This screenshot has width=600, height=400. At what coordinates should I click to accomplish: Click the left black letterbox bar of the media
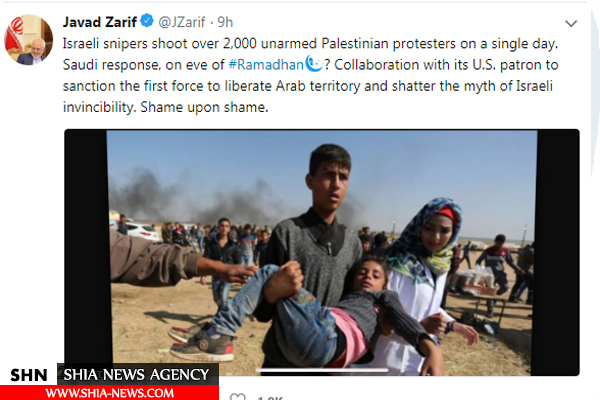[86, 247]
